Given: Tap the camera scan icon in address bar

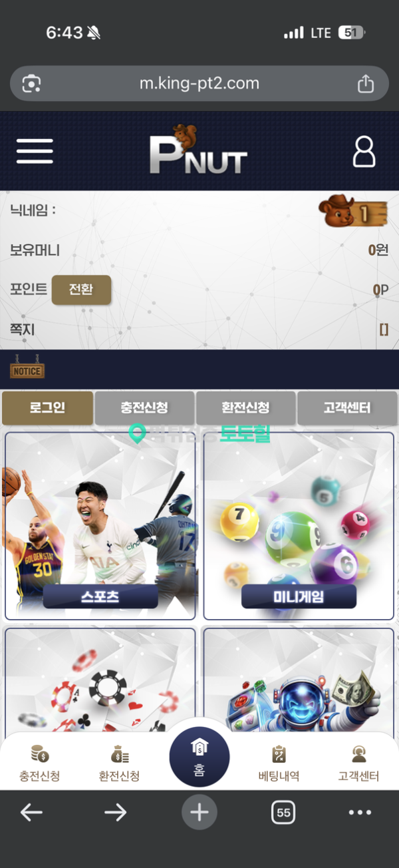Looking at the screenshot, I should tap(31, 83).
